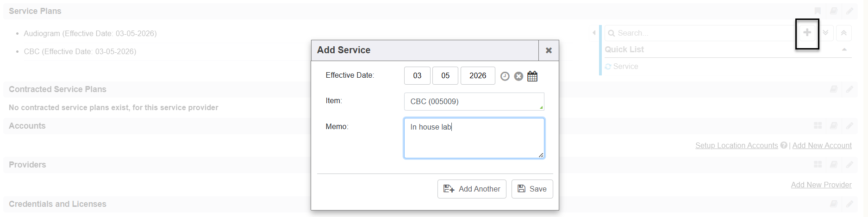Close the Add Service dialog
Image resolution: width=868 pixels, height=217 pixels.
point(549,50)
